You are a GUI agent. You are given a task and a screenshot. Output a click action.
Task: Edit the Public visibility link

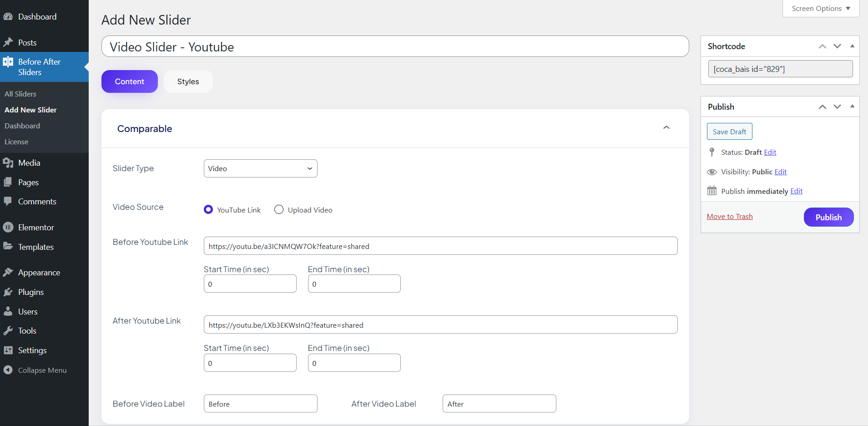tap(781, 172)
